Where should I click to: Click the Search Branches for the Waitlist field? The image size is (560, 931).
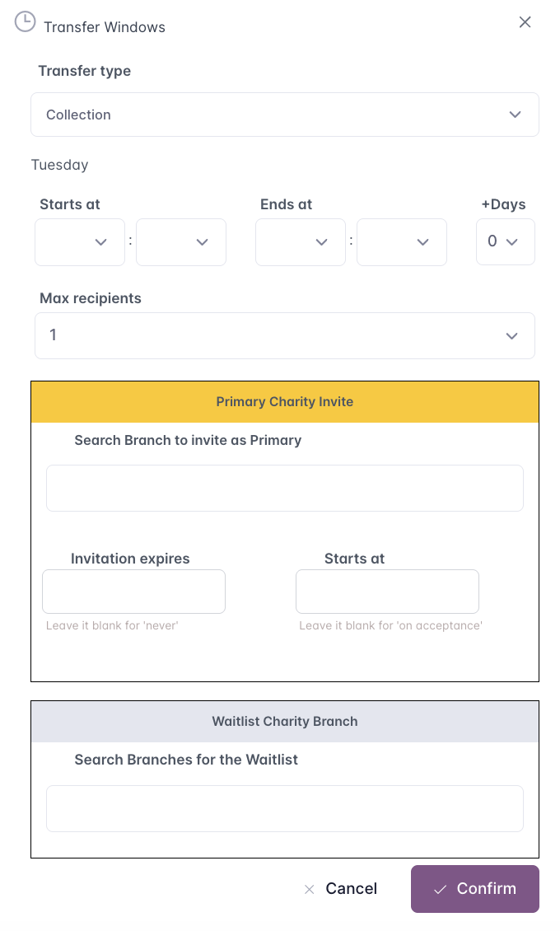(x=285, y=808)
